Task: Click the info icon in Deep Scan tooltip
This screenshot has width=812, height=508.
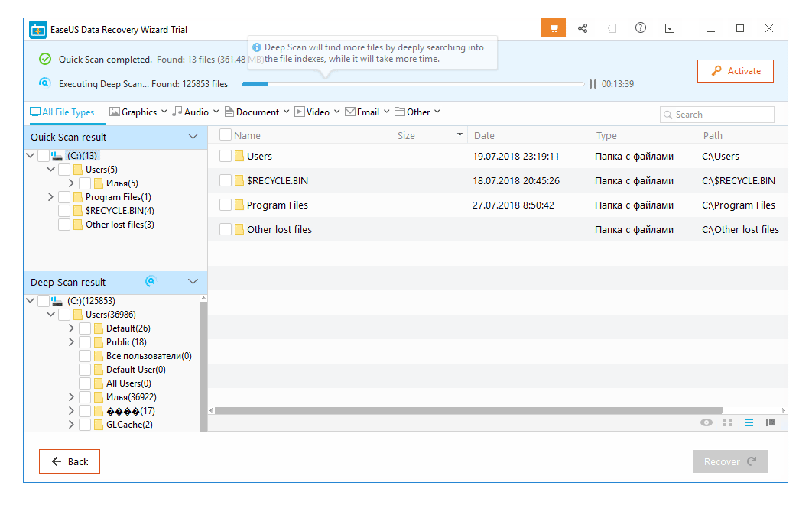Action: click(256, 47)
